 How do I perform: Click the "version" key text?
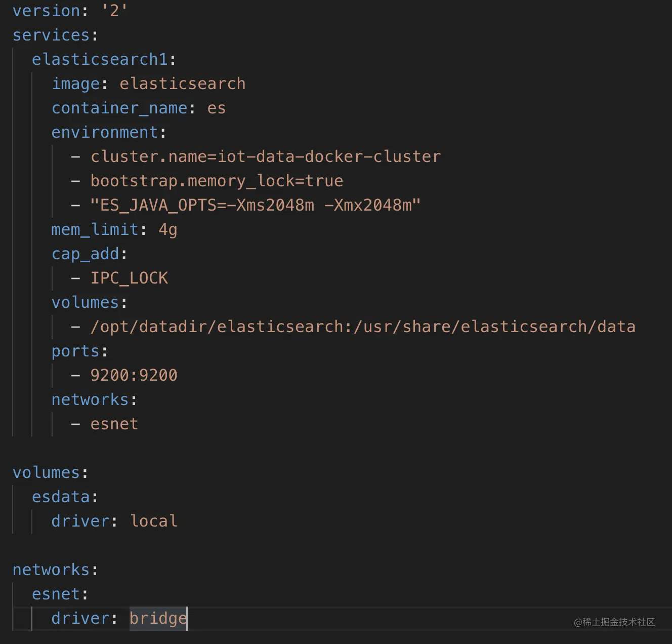click(46, 11)
